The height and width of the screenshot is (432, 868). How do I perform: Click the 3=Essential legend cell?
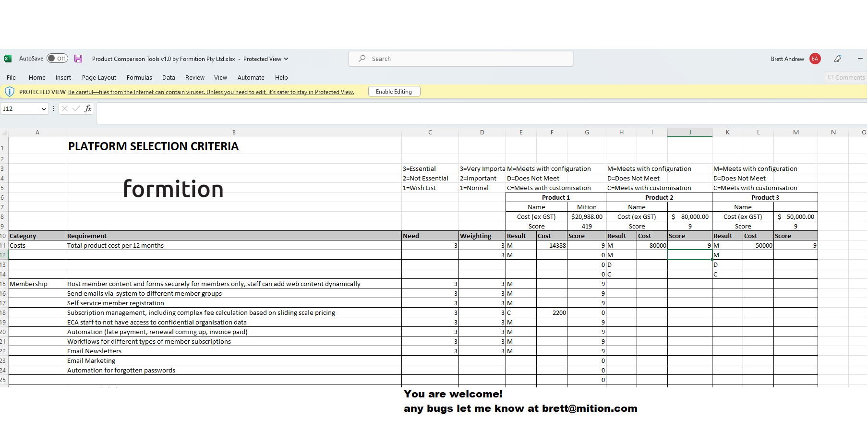(x=430, y=168)
